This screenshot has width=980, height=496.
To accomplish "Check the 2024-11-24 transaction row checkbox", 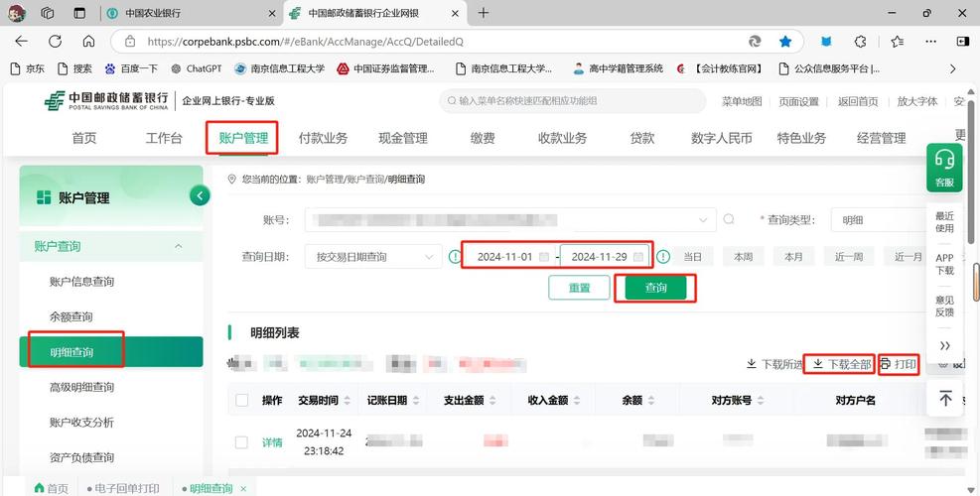I will click(241, 441).
